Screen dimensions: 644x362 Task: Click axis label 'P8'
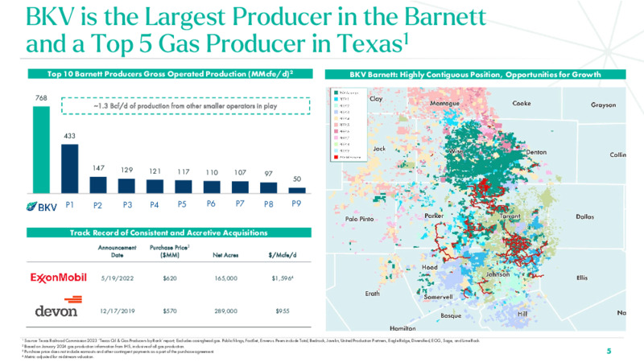(x=268, y=204)
